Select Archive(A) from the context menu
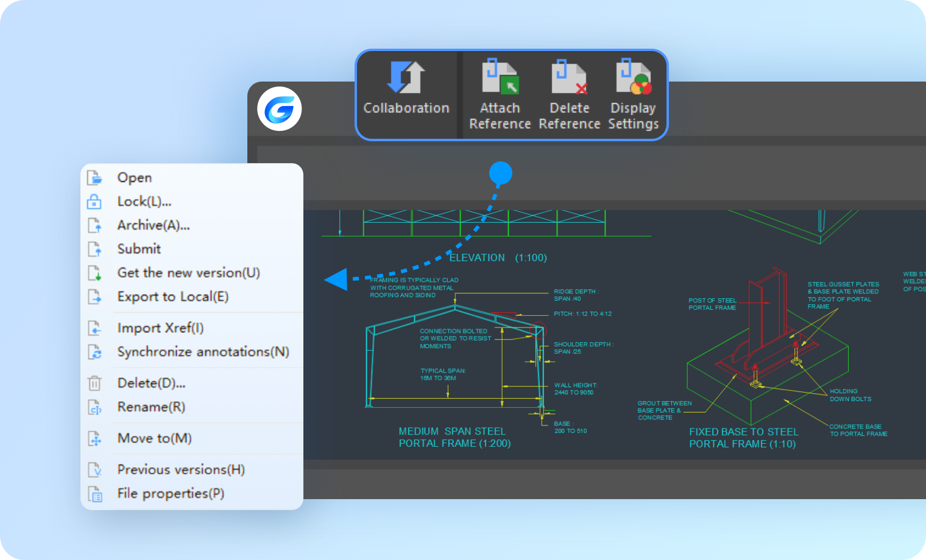 (154, 225)
